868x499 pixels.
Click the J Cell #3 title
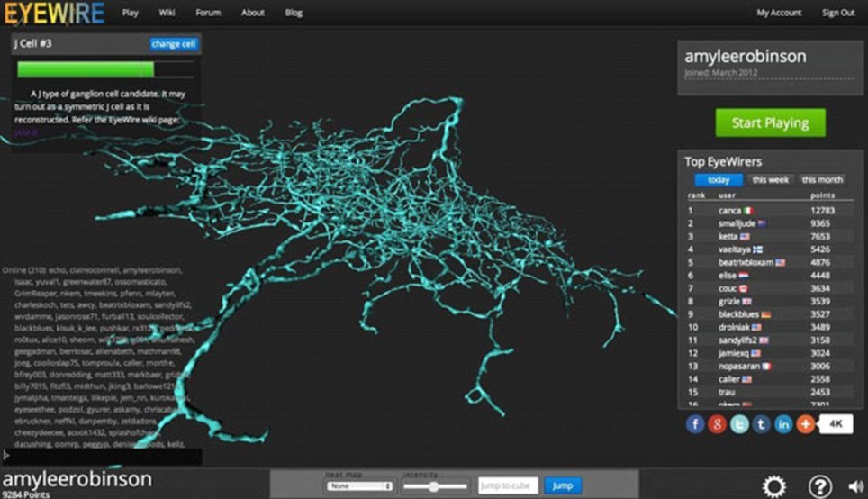[x=32, y=44]
